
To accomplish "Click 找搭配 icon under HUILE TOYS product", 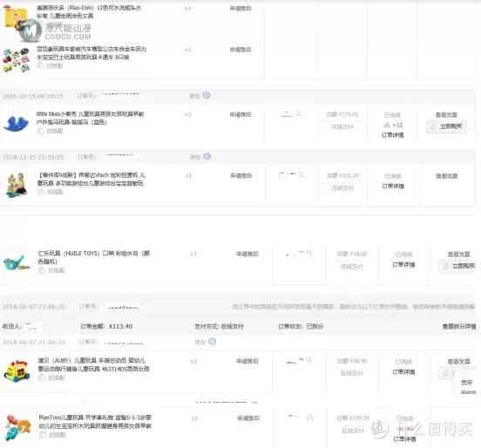I will click(x=42, y=270).
